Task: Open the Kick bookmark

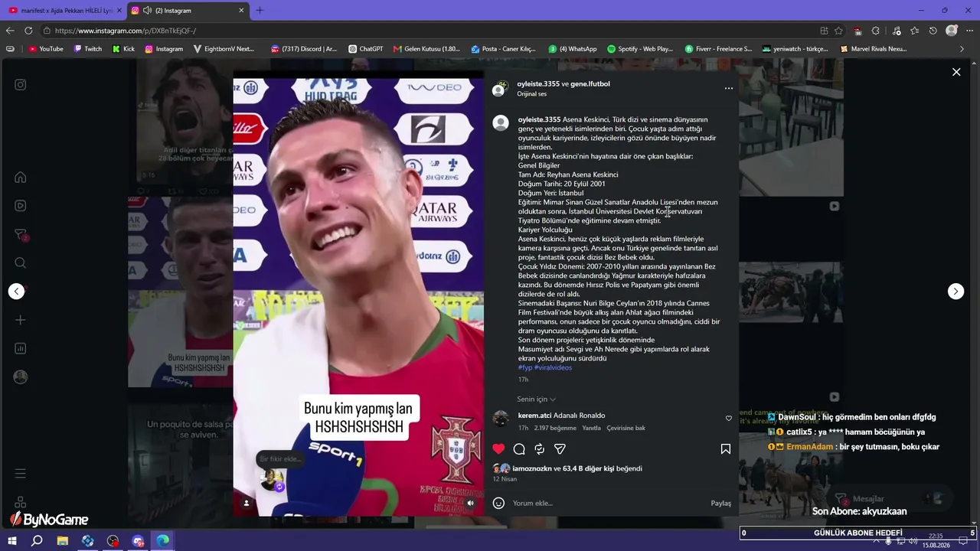Action: [x=123, y=49]
